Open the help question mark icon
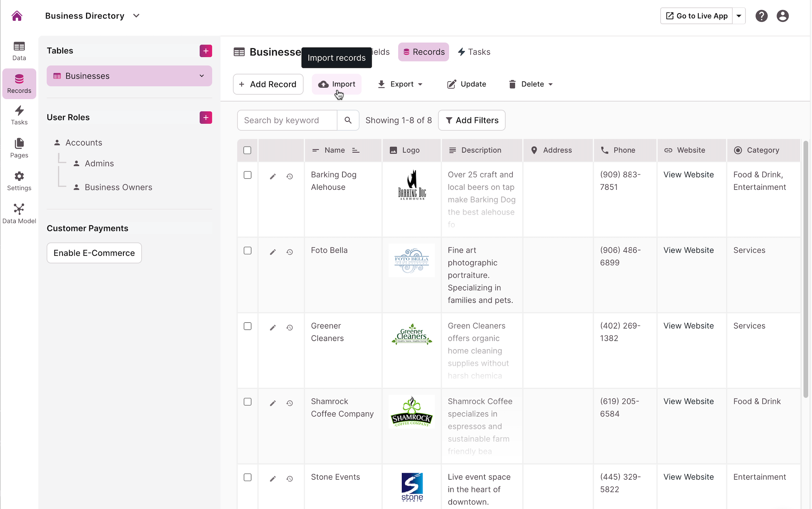This screenshot has height=509, width=812. 762,16
